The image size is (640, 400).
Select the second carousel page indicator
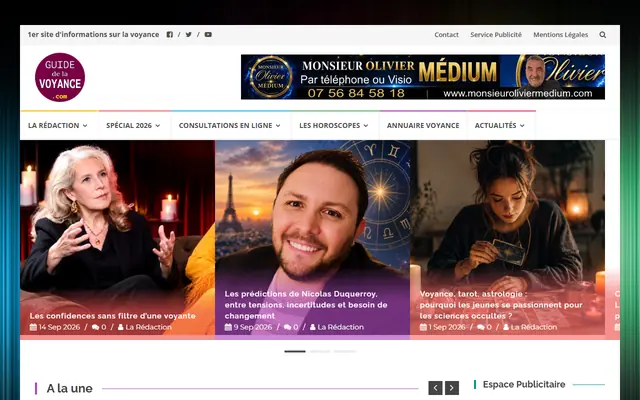pyautogui.click(x=320, y=351)
